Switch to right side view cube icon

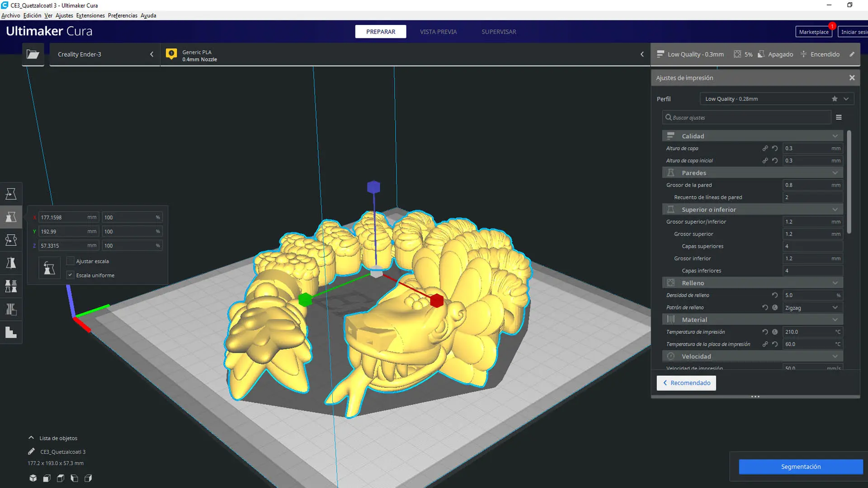(x=88, y=478)
